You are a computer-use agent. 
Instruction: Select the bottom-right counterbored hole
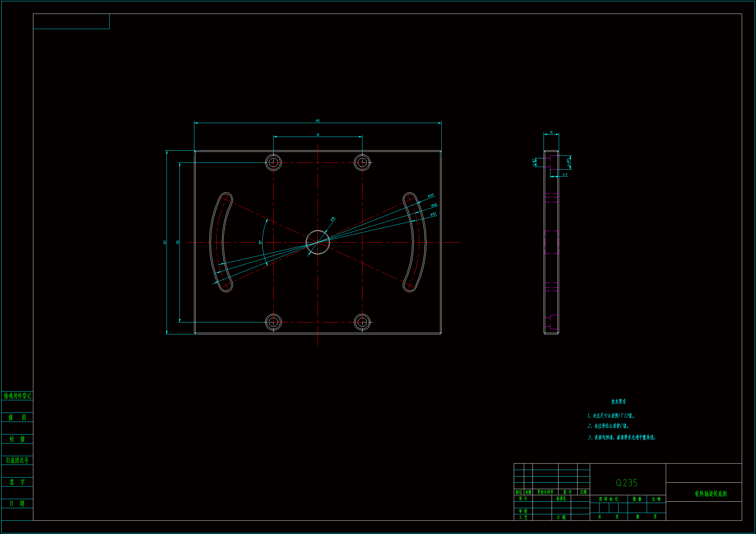(362, 322)
